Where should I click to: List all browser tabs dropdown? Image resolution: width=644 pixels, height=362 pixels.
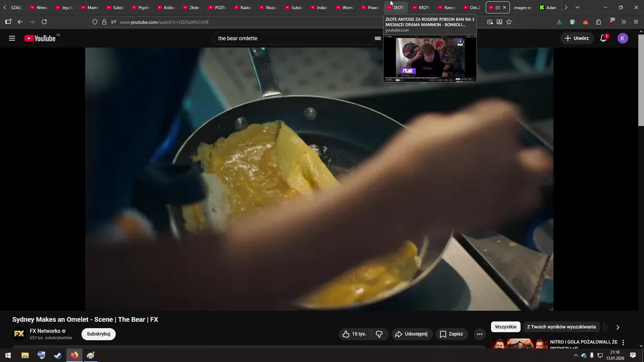[577, 8]
